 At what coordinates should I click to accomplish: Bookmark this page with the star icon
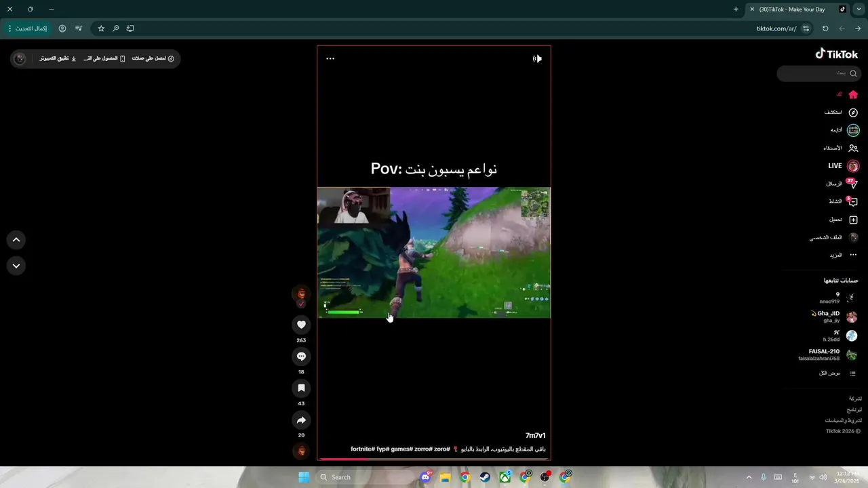101,28
